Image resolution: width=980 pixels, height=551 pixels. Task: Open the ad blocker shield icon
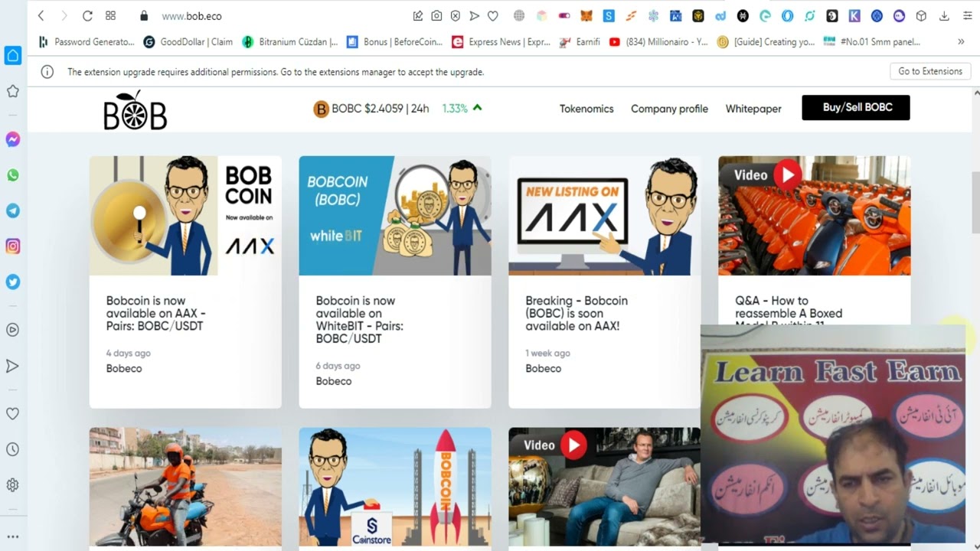[456, 15]
